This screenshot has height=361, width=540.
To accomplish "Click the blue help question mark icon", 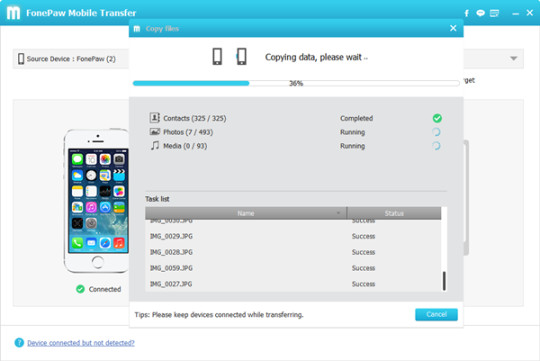I will point(19,343).
